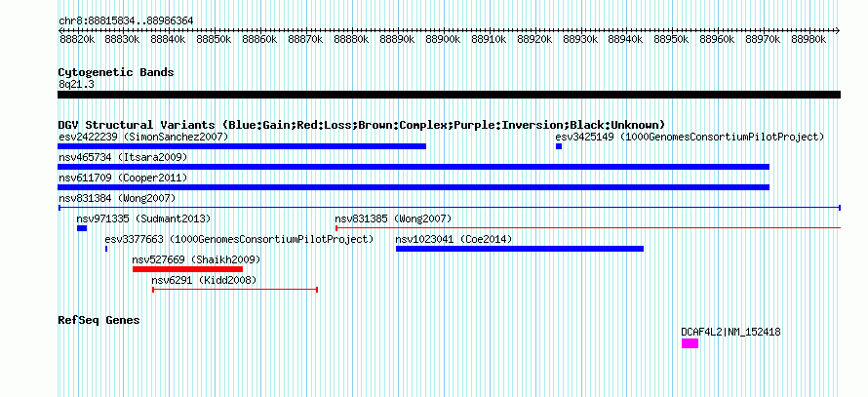Click the 88980k ruler tick label
This screenshot has height=397, width=868.
pos(809,39)
